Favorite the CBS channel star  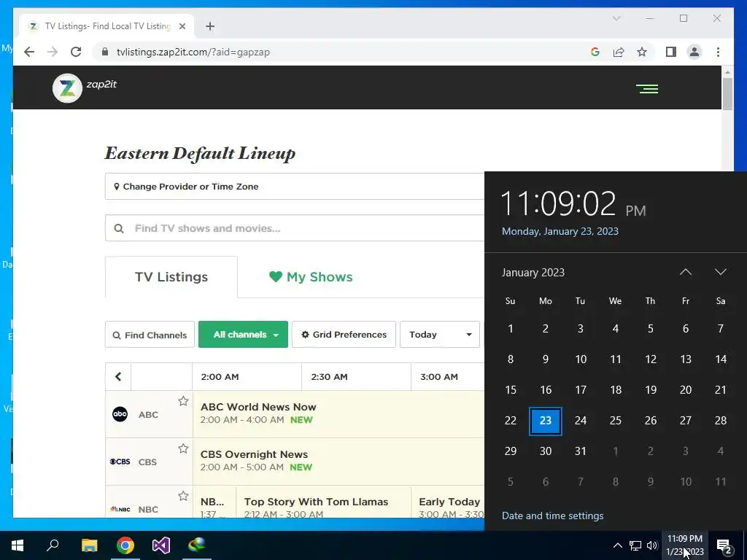click(x=183, y=448)
